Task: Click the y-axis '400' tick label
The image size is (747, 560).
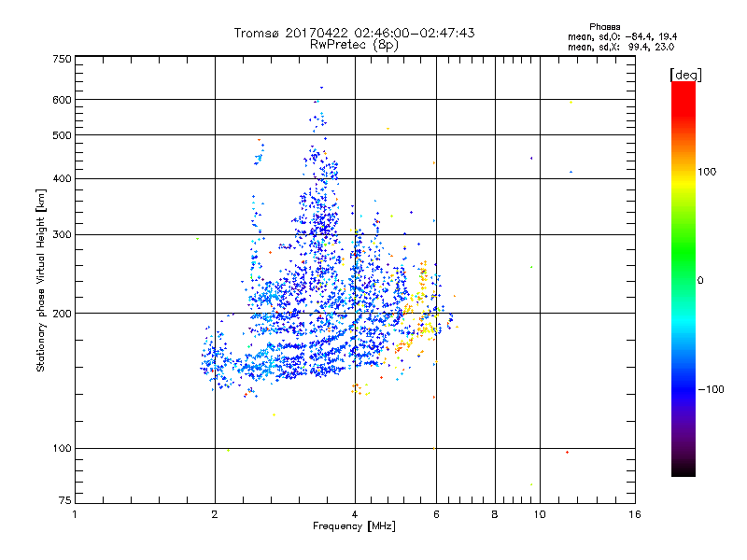Action: 62,178
